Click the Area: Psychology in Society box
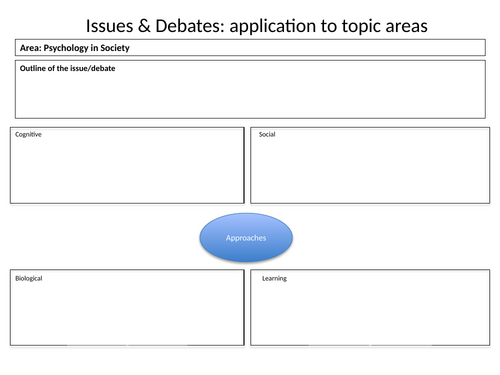This screenshot has width=500, height=375. (x=250, y=48)
